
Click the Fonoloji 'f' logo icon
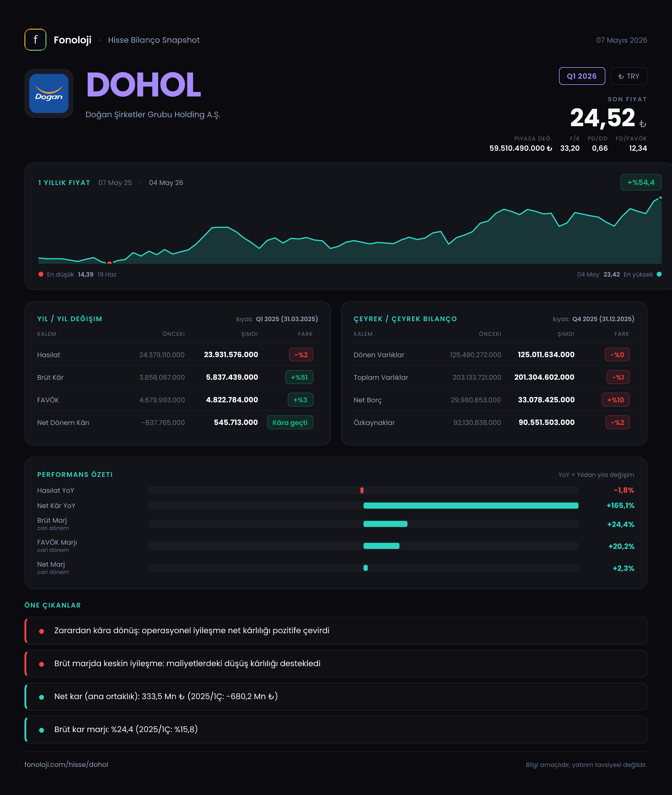35,40
